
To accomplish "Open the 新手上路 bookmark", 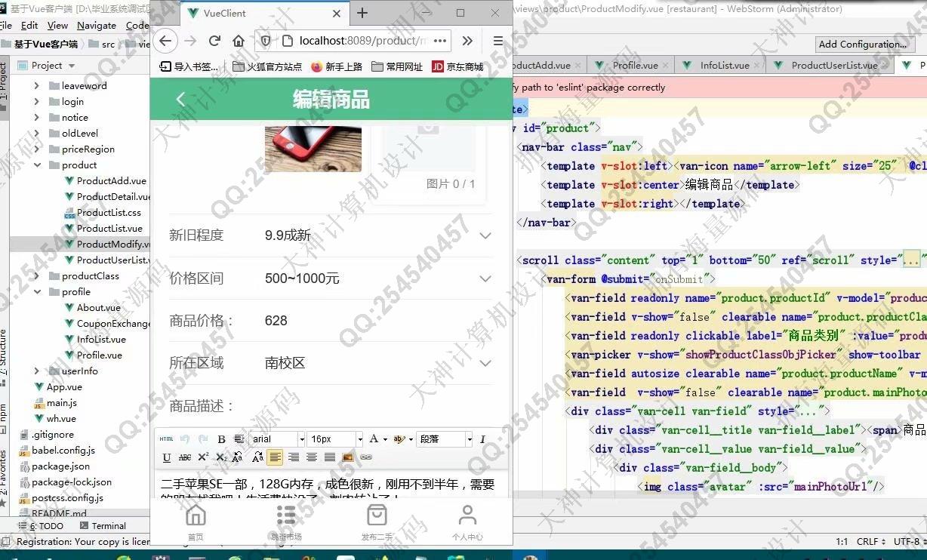I will point(337,66).
